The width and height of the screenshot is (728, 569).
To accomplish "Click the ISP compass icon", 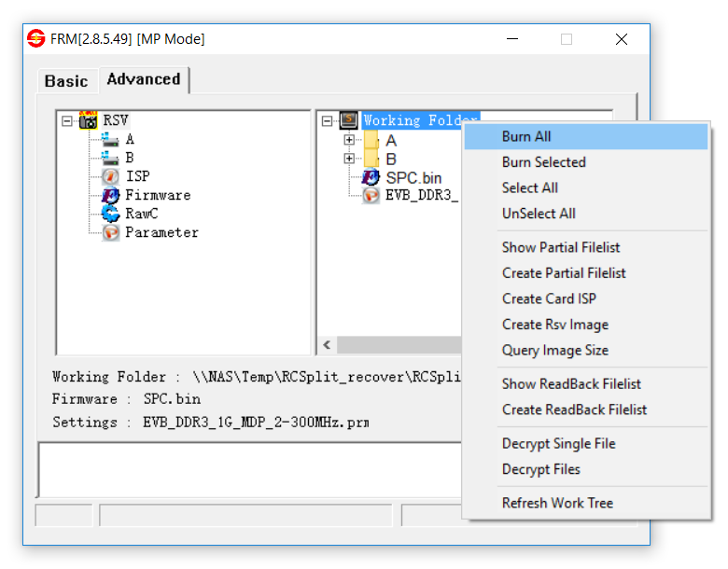I will point(110,176).
